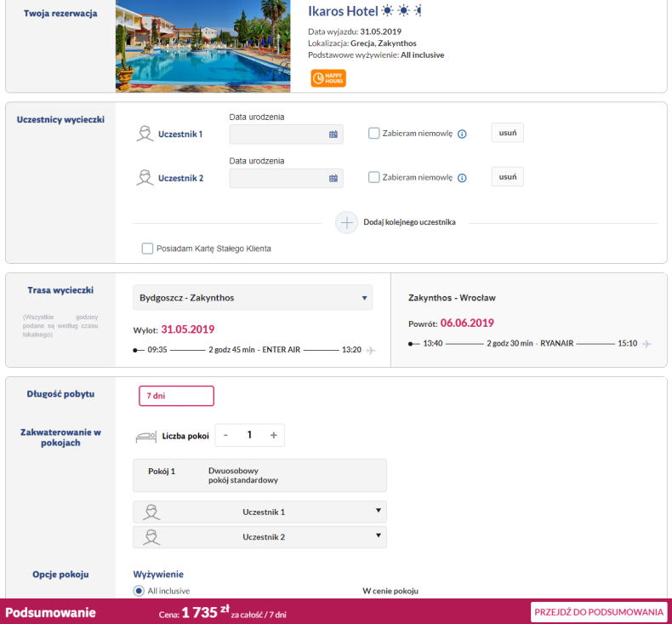Click Przejdź do podsumowania button
Image resolution: width=672 pixels, height=624 pixels.
[599, 612]
